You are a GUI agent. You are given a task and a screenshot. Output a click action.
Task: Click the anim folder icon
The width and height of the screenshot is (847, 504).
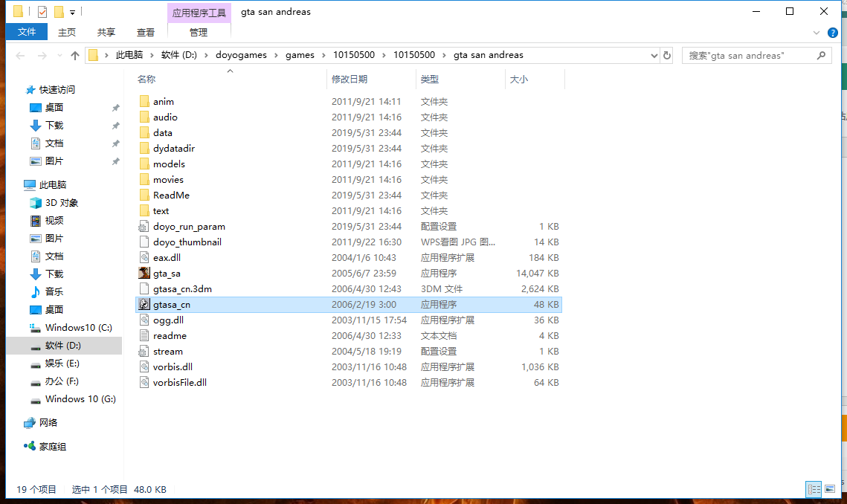click(144, 102)
